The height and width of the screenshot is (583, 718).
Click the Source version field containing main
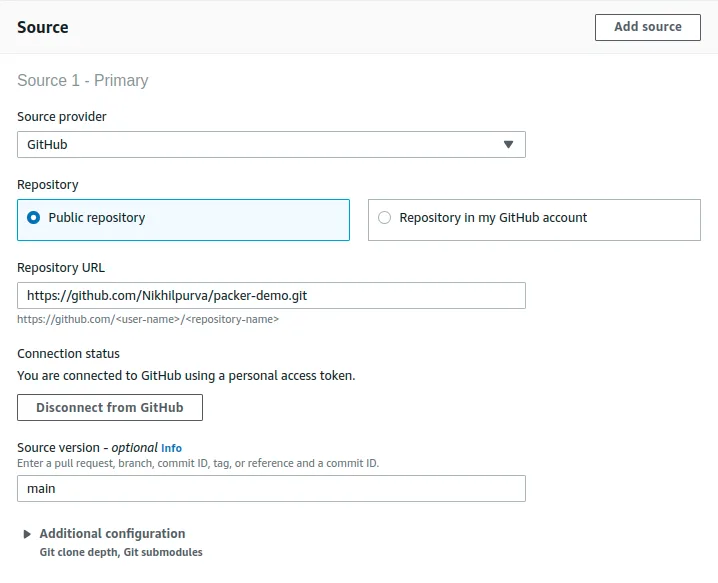coord(271,489)
